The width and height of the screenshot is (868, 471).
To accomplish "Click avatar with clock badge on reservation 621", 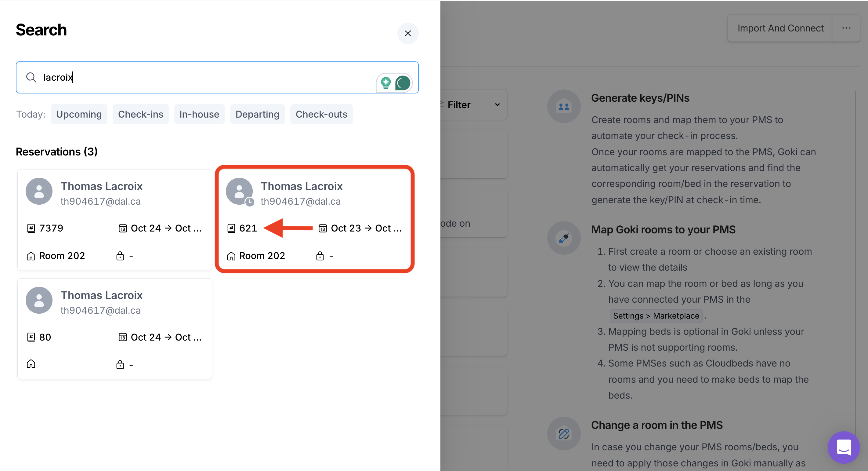I will [x=239, y=191].
